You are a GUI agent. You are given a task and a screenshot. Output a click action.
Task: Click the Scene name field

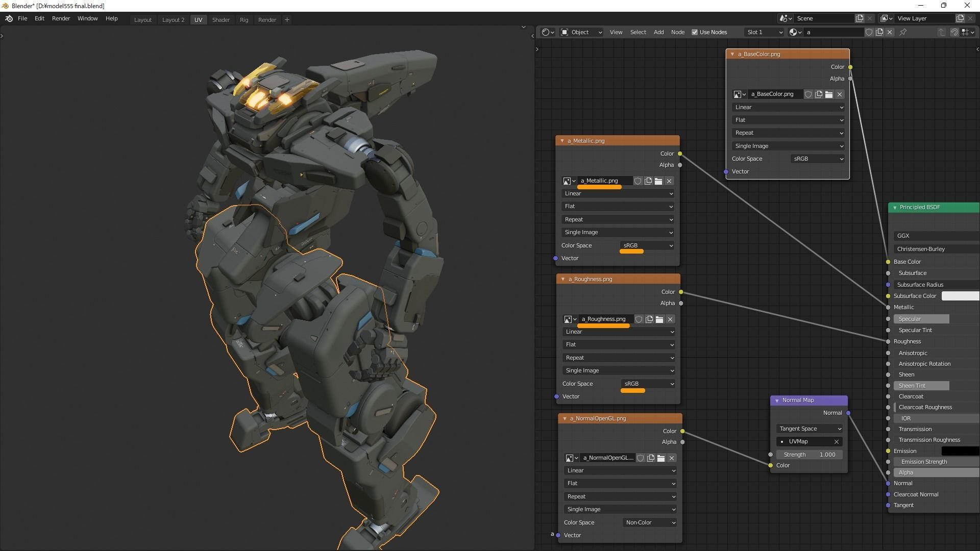point(824,18)
